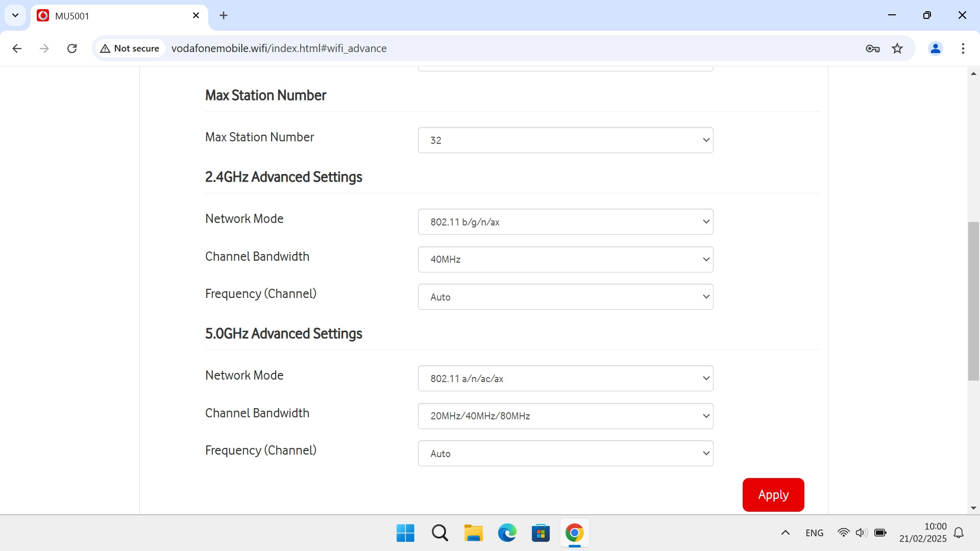Open the browser profile icon
The width and height of the screenshot is (980, 551).
(935, 48)
